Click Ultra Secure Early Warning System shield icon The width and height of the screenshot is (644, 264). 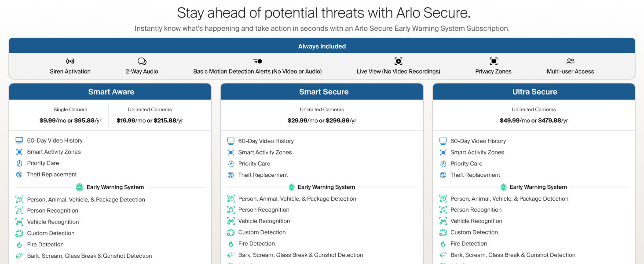point(504,187)
